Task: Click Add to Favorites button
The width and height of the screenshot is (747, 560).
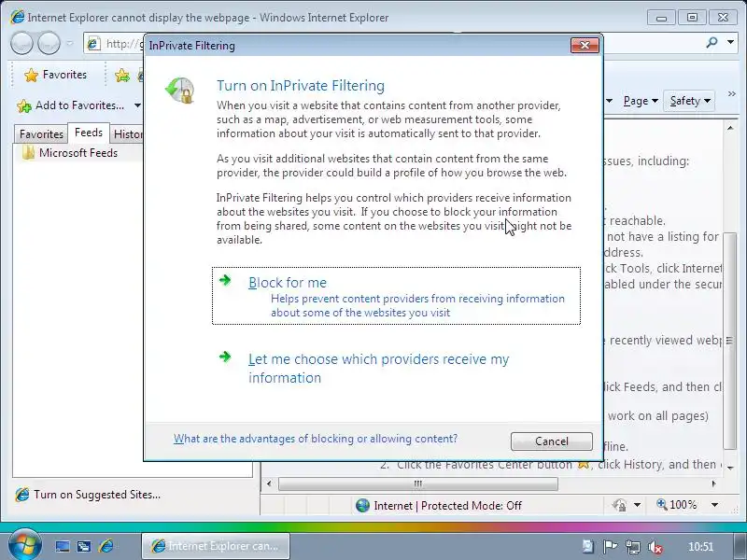Action: click(71, 105)
